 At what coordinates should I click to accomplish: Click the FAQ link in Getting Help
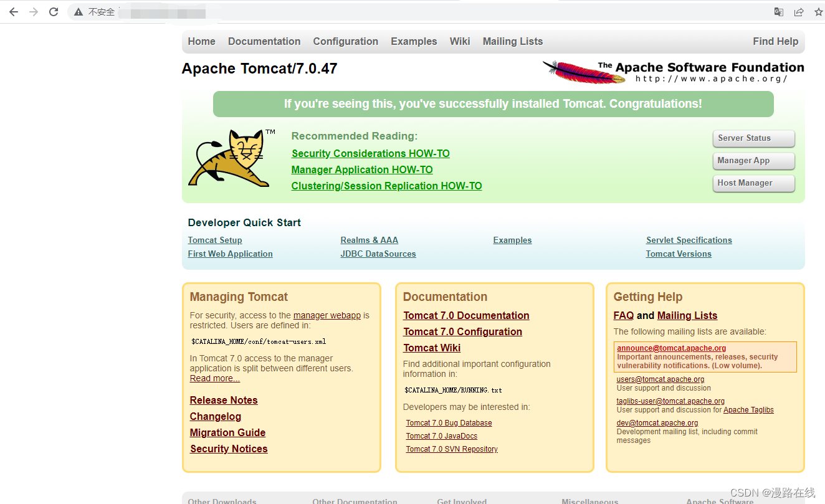pos(624,315)
